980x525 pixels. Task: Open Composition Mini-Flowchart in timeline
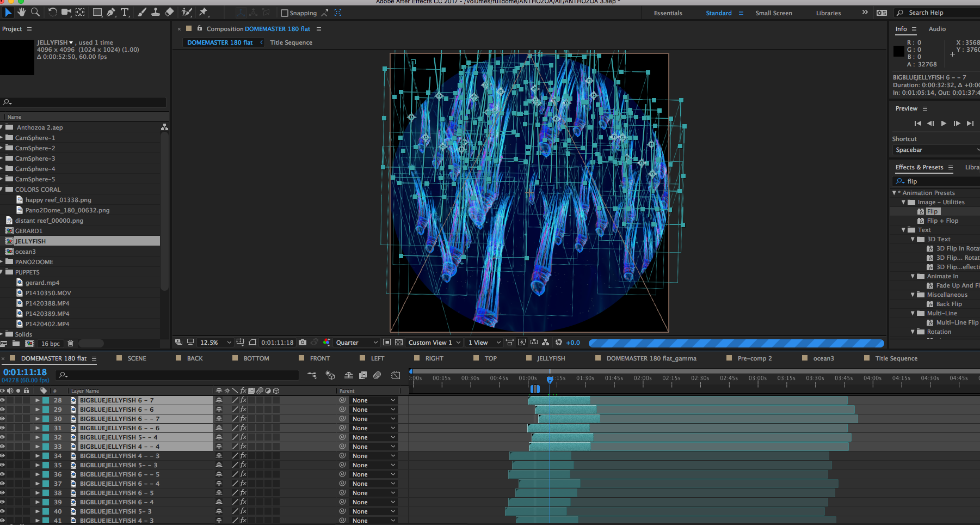pyautogui.click(x=312, y=375)
